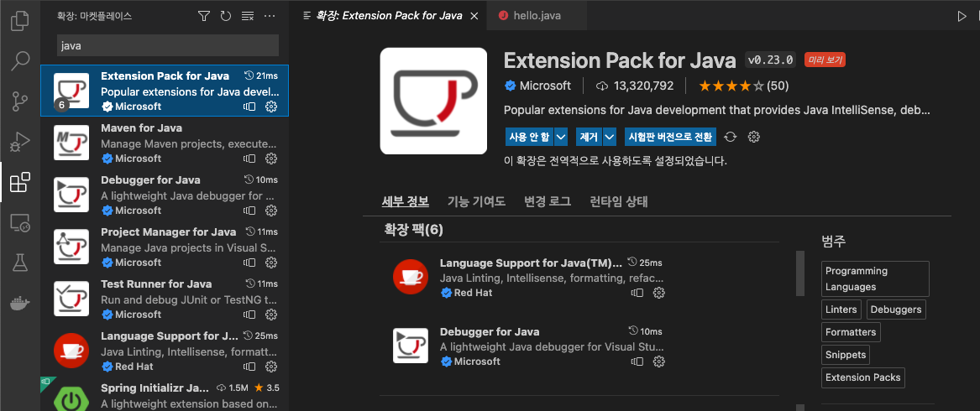The width and height of the screenshot is (980, 411).
Task: Click the v0.23.0 version badge
Action: coord(771,60)
